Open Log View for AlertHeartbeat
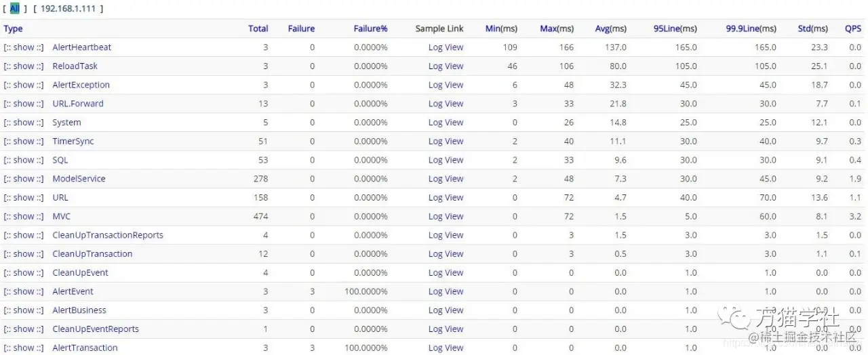This screenshot has height=355, width=868. pyautogui.click(x=446, y=47)
